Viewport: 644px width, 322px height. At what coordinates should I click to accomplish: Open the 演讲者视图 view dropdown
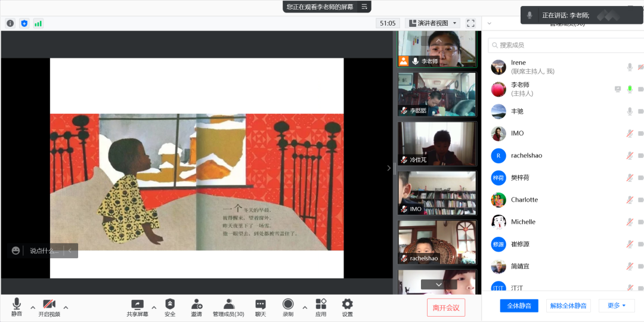coord(432,23)
